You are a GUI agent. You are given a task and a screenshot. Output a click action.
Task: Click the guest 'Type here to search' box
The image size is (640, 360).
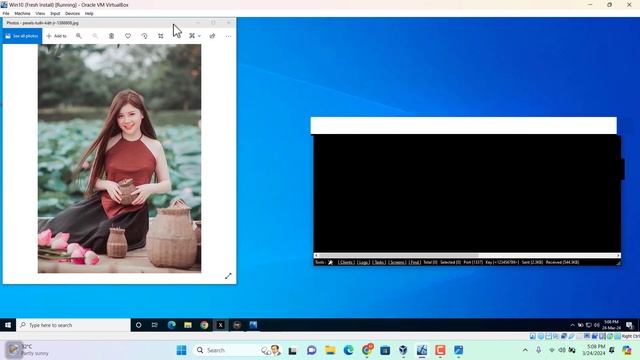(x=73, y=325)
